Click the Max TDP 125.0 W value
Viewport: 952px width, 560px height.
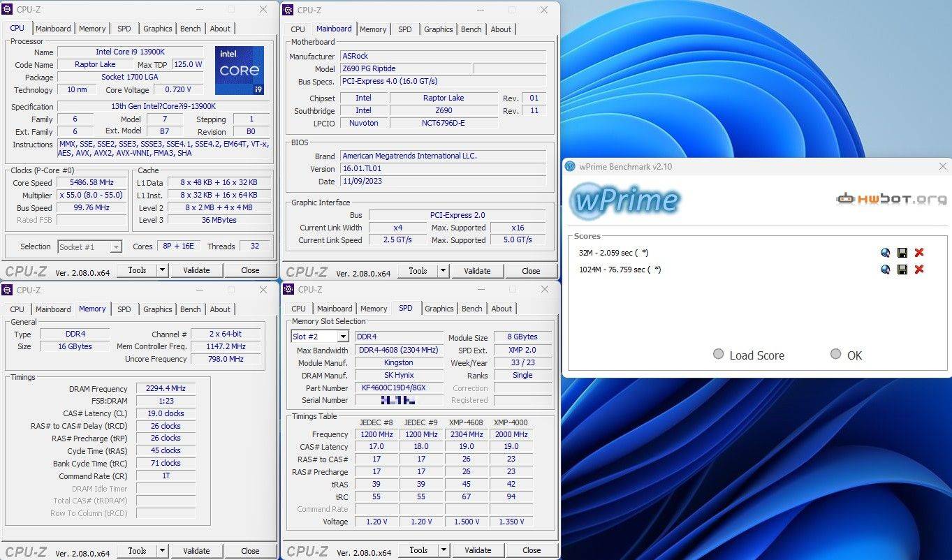point(188,64)
